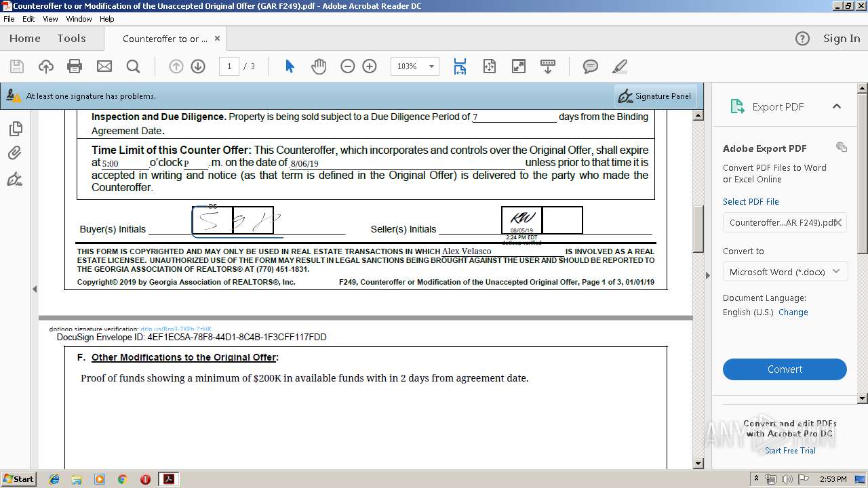
Task: Click Fit one full page icon
Action: click(x=490, y=66)
